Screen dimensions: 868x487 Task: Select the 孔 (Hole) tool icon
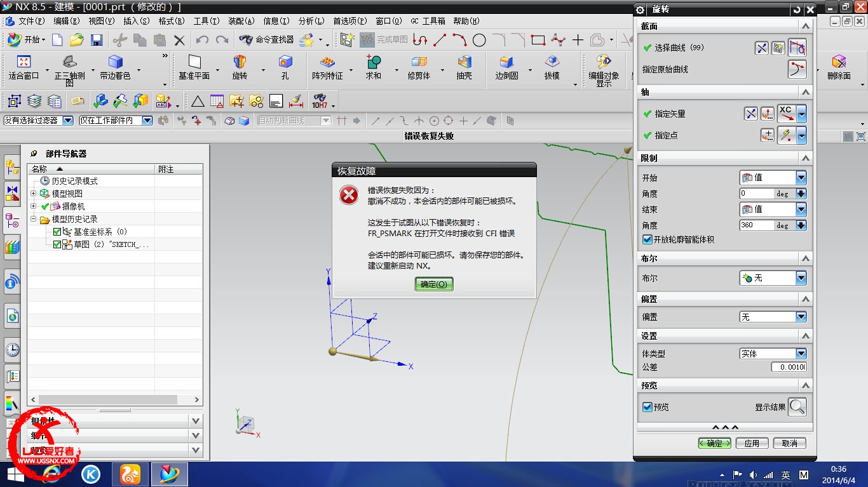tap(285, 62)
